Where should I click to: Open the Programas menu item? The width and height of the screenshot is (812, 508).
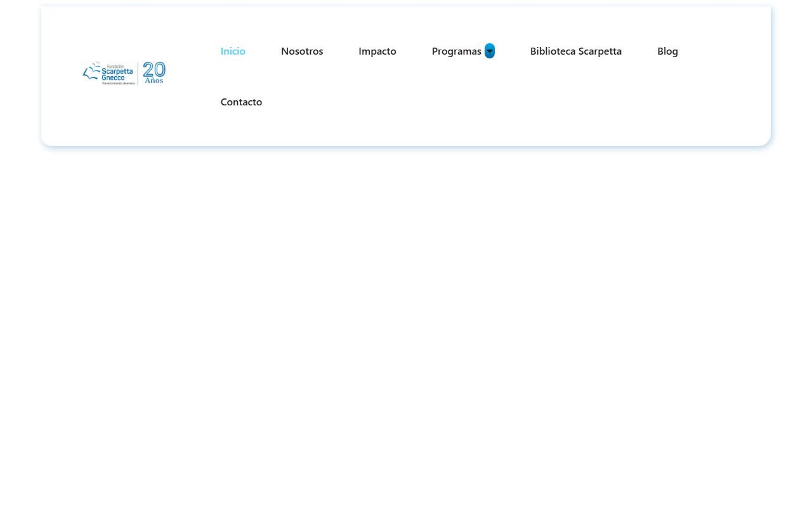click(x=456, y=51)
